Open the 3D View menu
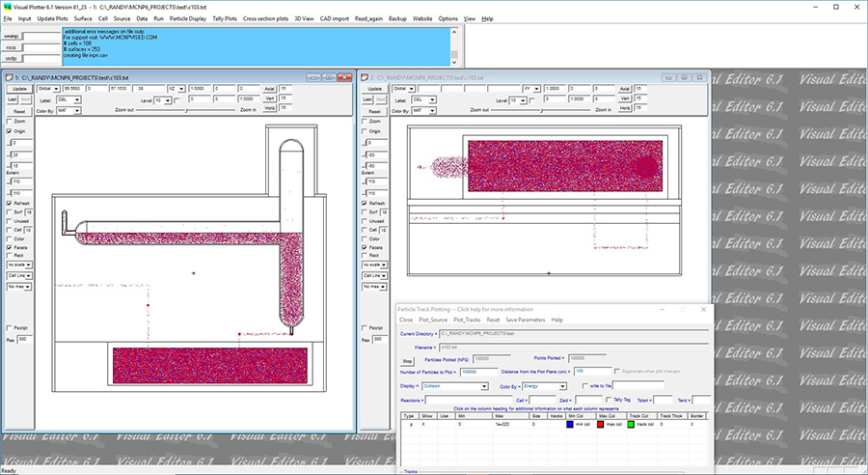 click(304, 18)
